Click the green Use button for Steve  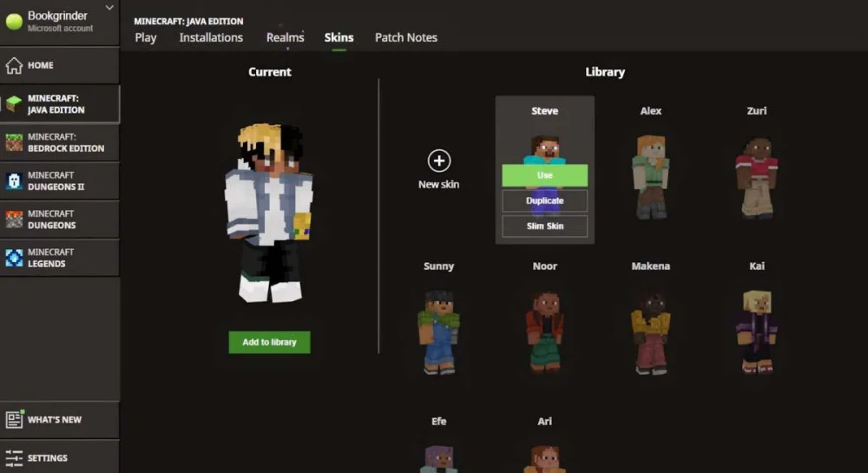point(545,175)
